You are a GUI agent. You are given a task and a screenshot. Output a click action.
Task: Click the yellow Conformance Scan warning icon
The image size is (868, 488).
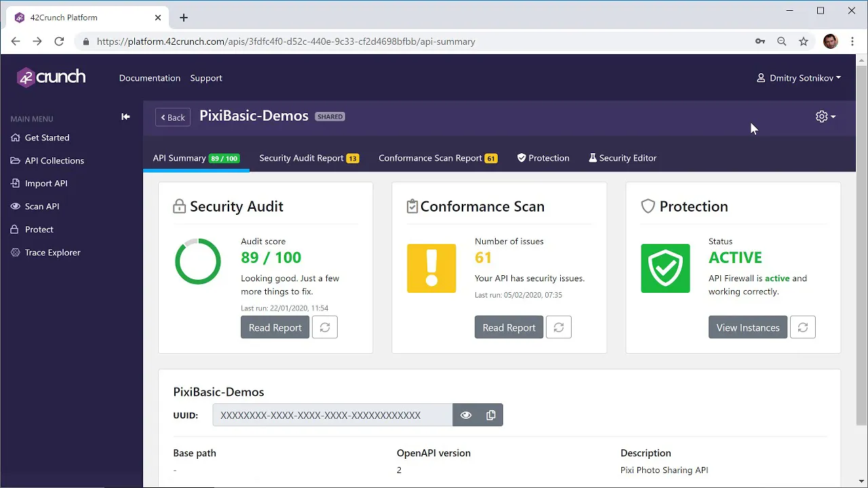point(431,268)
